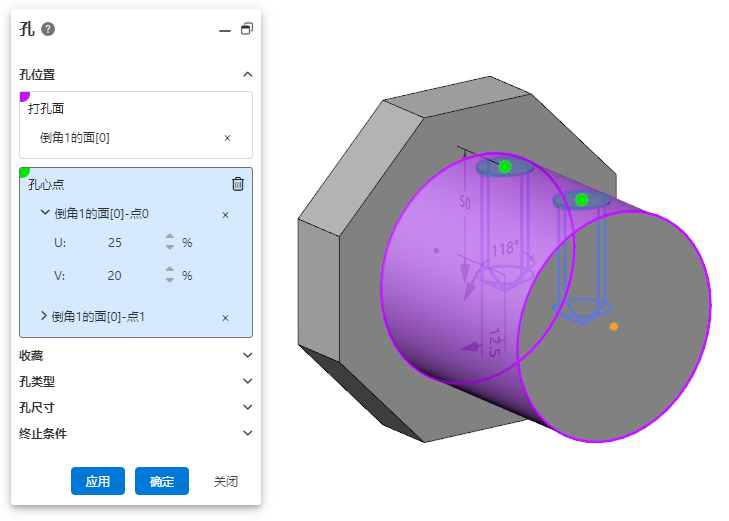Expand the 终止条件 section
This screenshot has height=521, width=729.
coord(247,433)
